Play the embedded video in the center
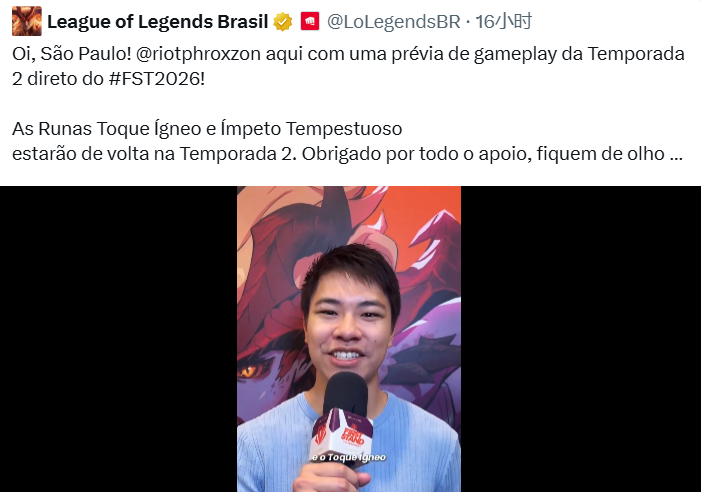Viewport: 701px width, 492px height. [349, 339]
